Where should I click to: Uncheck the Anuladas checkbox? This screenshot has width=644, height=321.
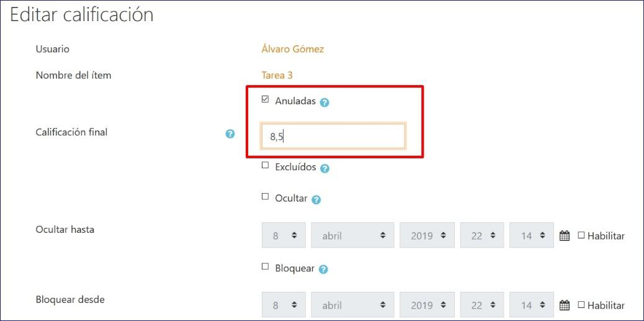(x=266, y=100)
